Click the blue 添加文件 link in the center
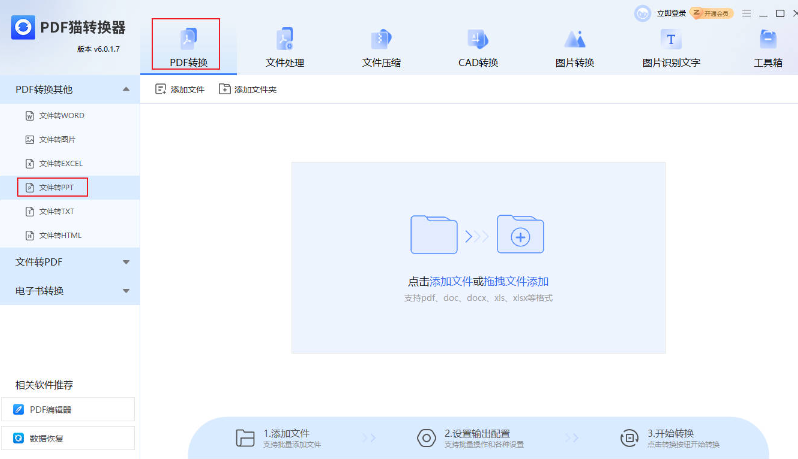 coord(451,281)
